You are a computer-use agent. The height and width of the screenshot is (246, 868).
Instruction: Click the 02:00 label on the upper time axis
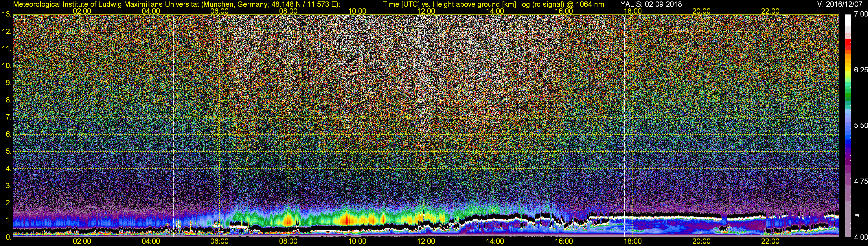tap(82, 11)
